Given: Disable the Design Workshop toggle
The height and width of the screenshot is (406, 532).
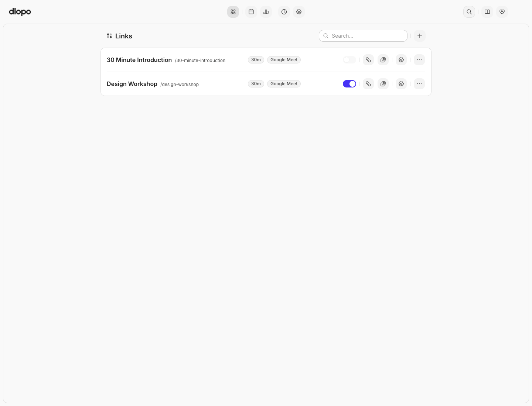Looking at the screenshot, I should (349, 84).
